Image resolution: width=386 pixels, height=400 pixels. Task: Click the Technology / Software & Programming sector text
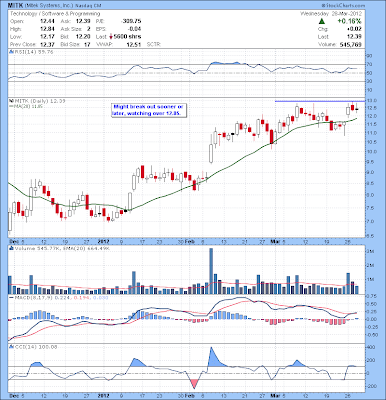click(55, 14)
